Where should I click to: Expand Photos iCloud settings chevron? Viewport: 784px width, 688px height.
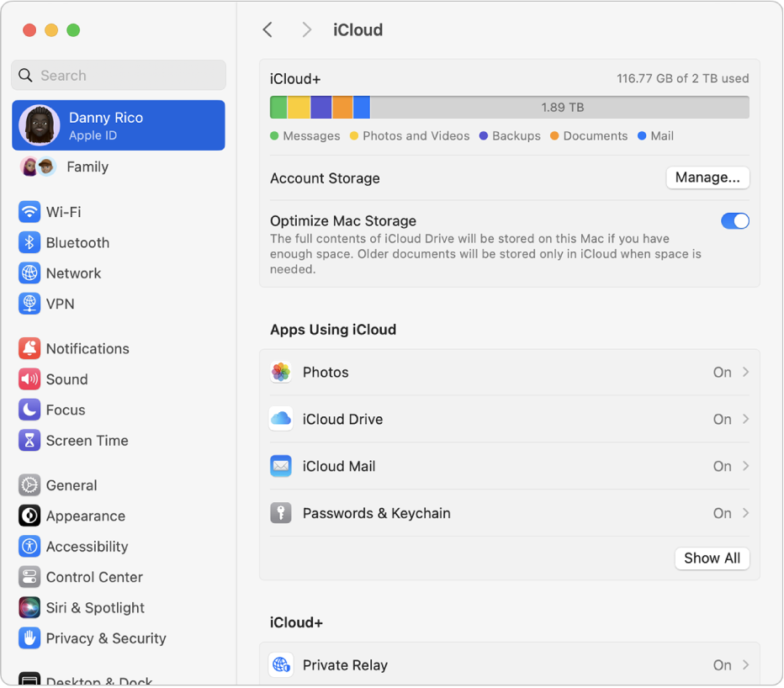point(745,372)
